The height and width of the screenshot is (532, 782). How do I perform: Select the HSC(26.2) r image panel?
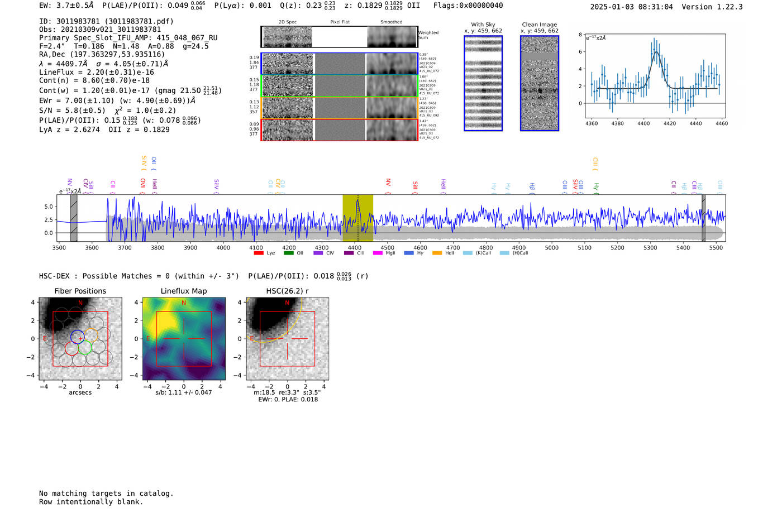(x=287, y=339)
